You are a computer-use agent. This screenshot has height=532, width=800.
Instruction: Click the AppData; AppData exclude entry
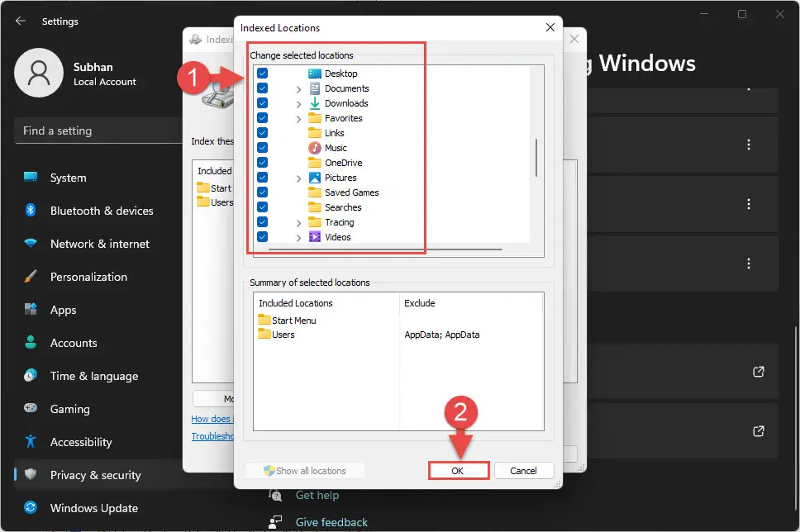pyautogui.click(x=442, y=335)
